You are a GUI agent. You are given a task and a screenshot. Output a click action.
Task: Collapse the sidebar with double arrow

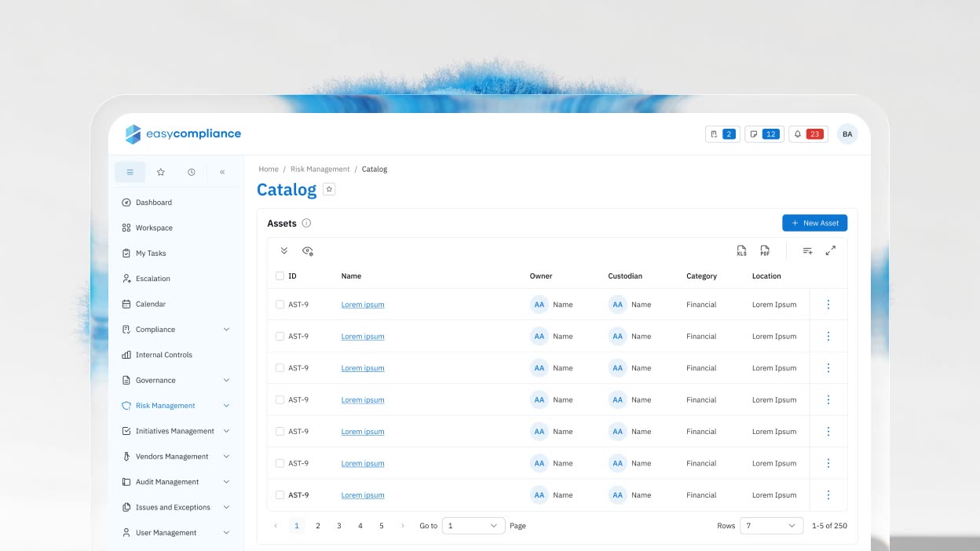click(x=222, y=172)
